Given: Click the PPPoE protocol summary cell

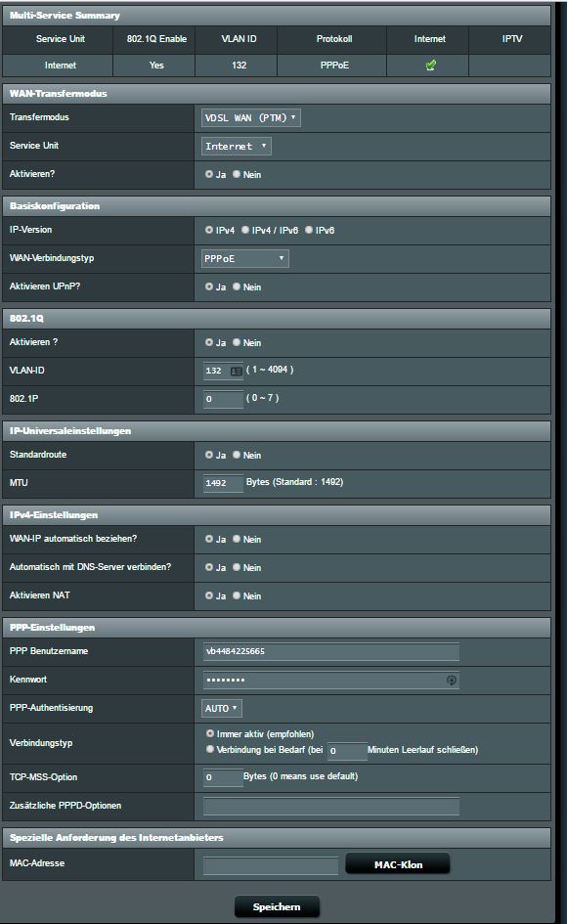Looking at the screenshot, I should [331, 66].
